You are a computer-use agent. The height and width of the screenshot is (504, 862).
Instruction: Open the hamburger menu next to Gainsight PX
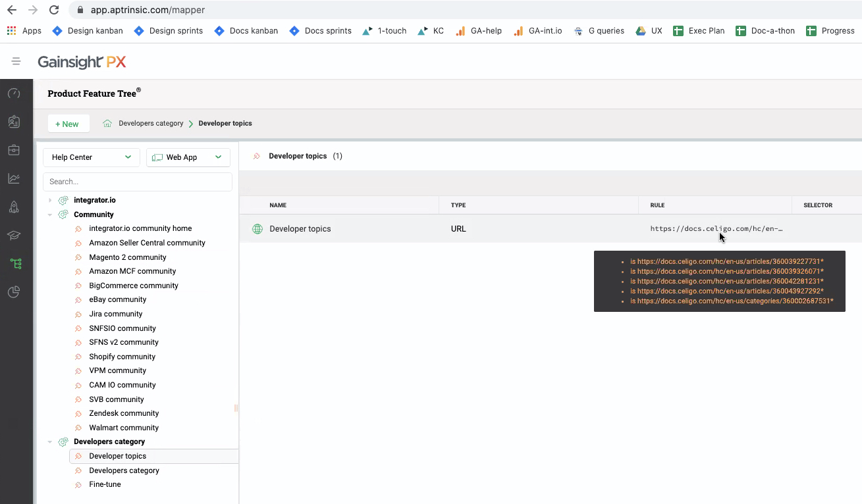click(x=16, y=61)
